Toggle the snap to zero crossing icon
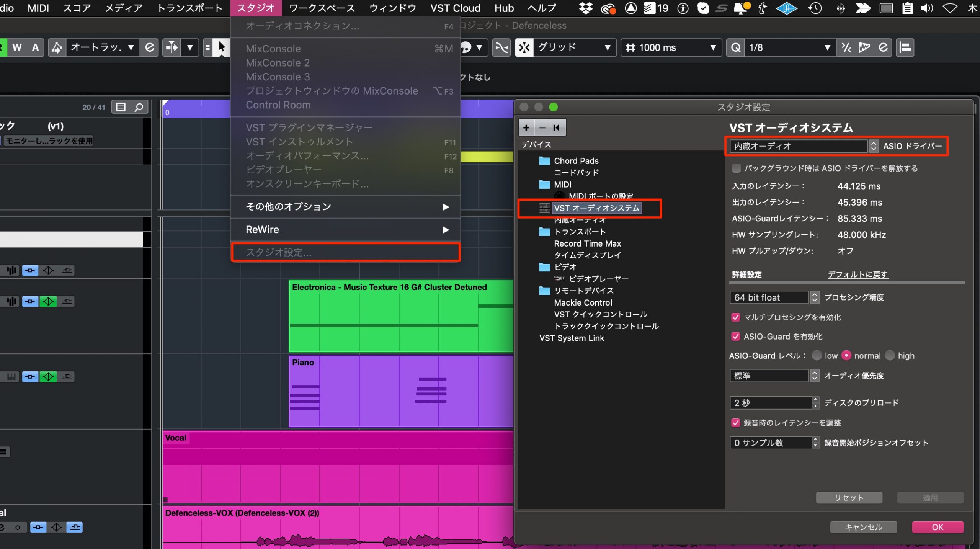Image resolution: width=980 pixels, height=549 pixels. 501,47
